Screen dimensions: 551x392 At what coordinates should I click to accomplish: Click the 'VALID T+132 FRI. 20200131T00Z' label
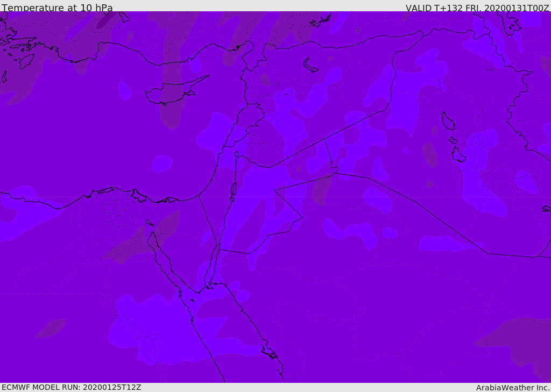(x=477, y=8)
